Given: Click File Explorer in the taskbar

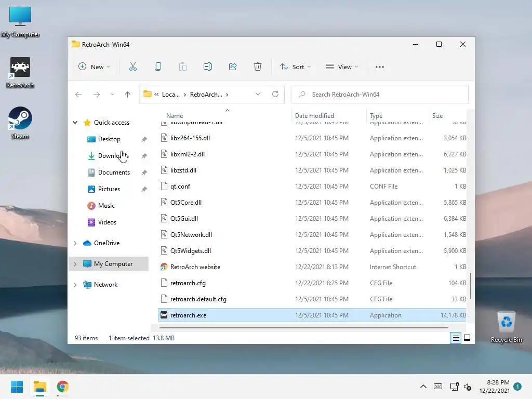Looking at the screenshot, I should tap(40, 387).
